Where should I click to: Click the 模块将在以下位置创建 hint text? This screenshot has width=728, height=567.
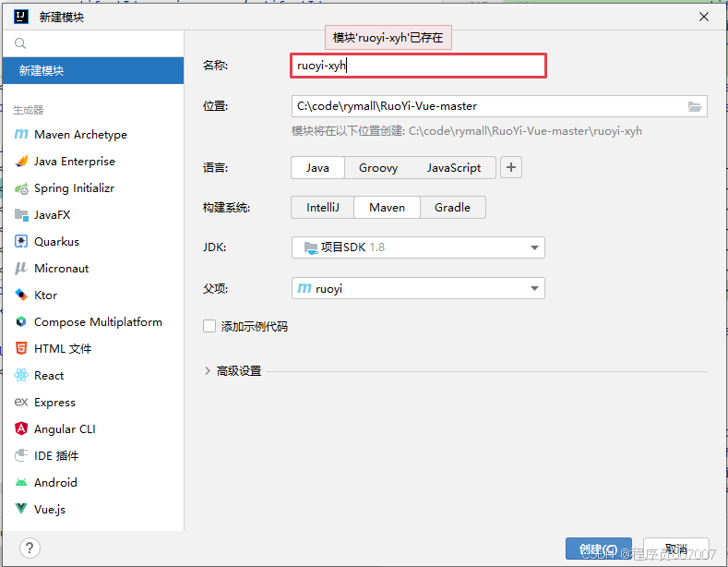point(467,131)
